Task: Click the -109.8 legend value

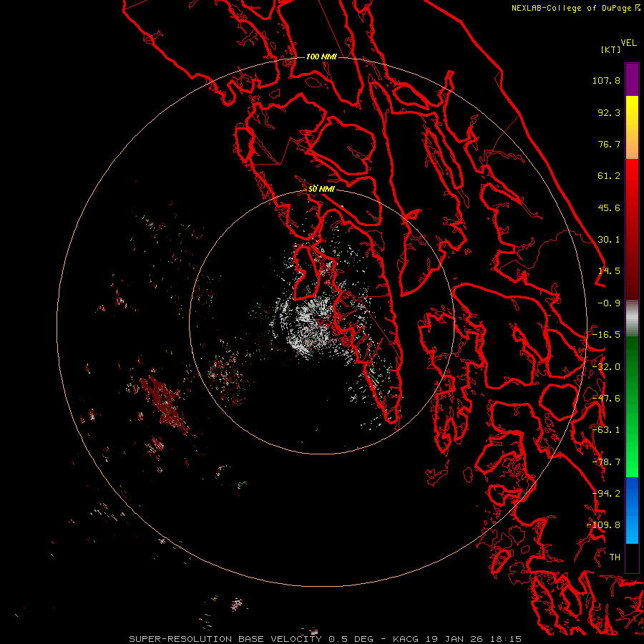Action: pos(603,525)
